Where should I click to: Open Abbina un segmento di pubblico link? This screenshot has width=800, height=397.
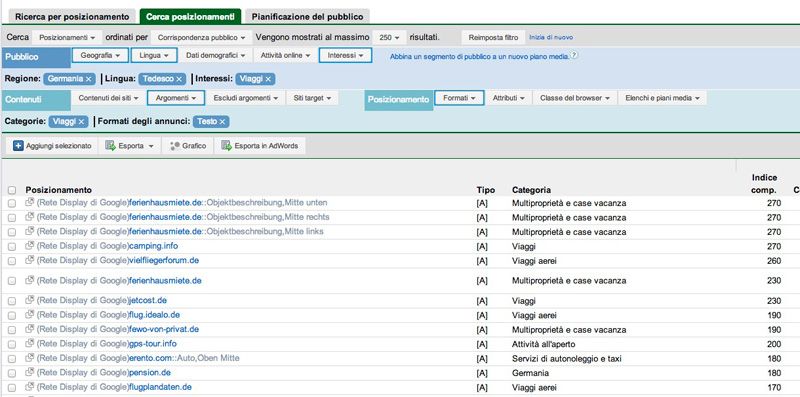tap(480, 57)
